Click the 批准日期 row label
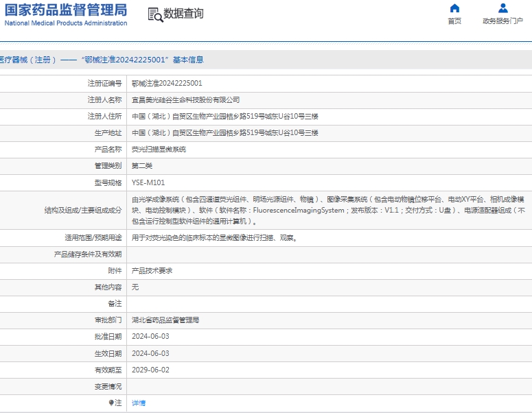This screenshot has width=532, height=417. click(x=108, y=336)
